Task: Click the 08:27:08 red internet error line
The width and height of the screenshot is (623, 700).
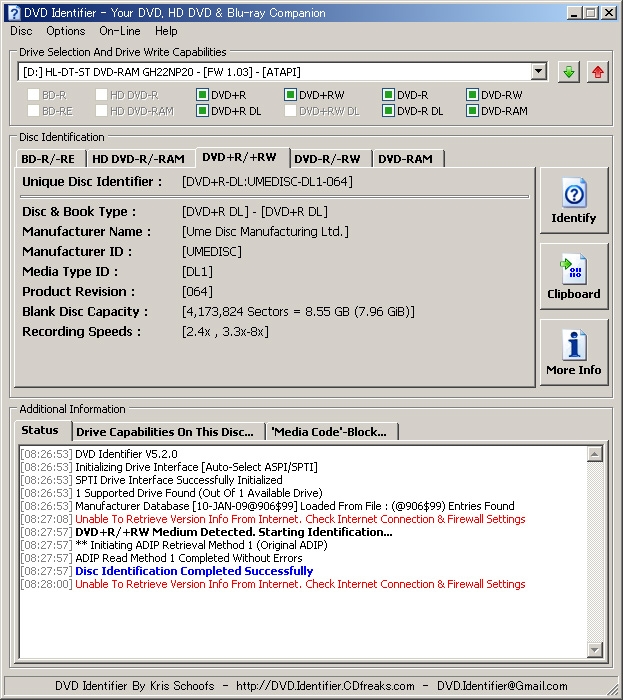Action: 300,519
